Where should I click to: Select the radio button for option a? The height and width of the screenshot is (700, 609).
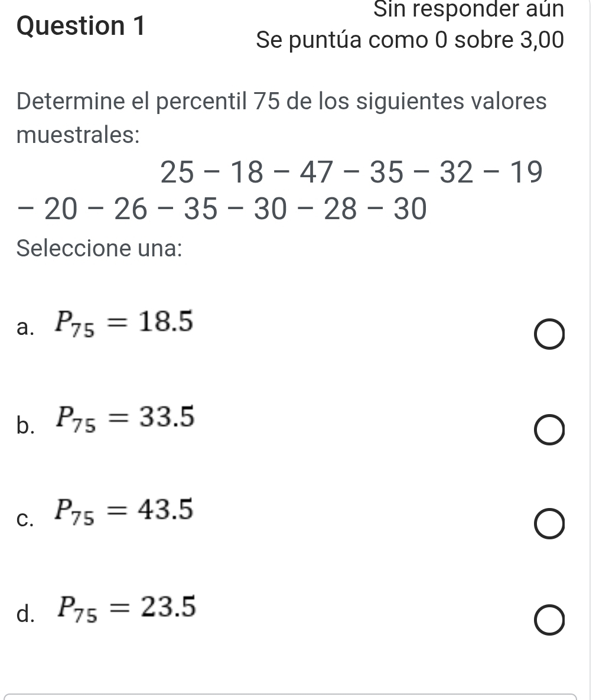[551, 336]
